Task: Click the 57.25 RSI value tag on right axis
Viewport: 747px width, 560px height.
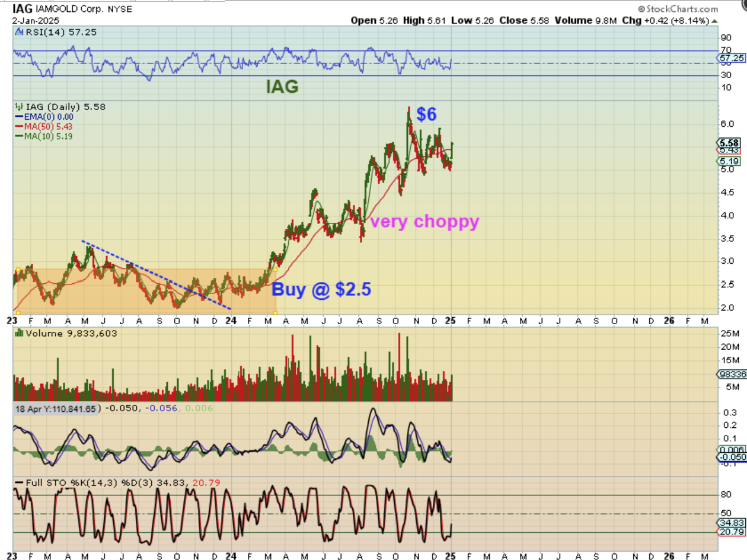Action: coord(731,58)
